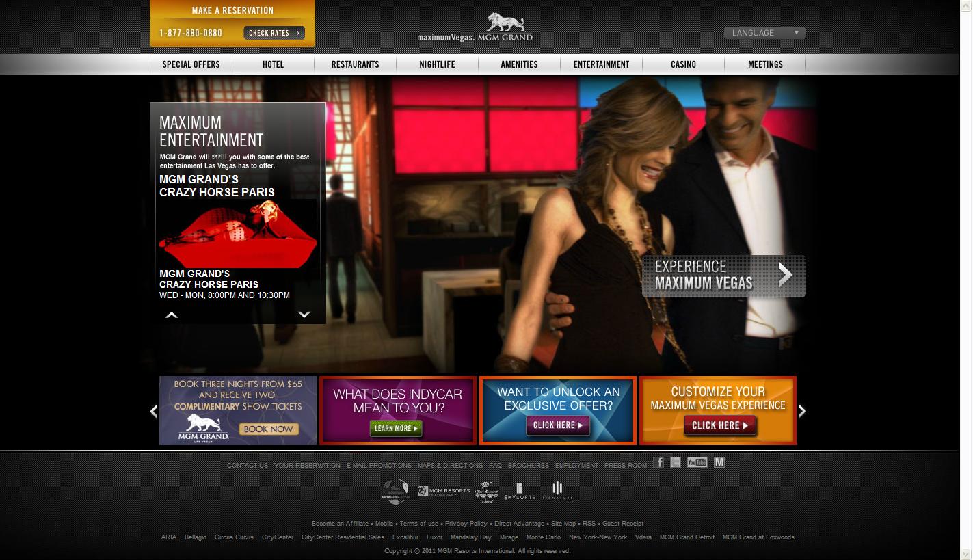Screen dimensions: 973x560
Task: Click the Experience Maximum Vegas button
Action: click(723, 276)
